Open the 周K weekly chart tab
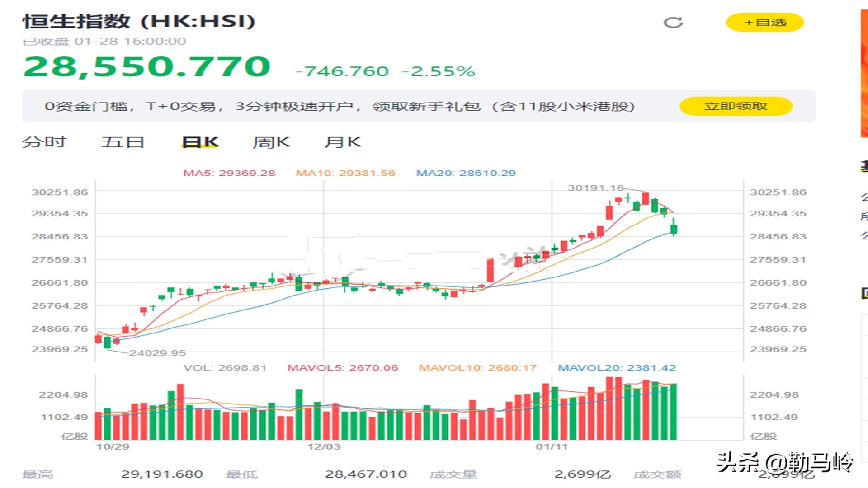Viewport: 868px width, 488px height. pos(271,142)
